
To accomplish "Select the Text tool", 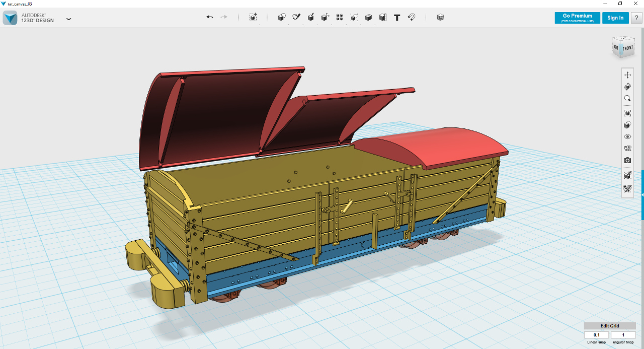I will (397, 18).
